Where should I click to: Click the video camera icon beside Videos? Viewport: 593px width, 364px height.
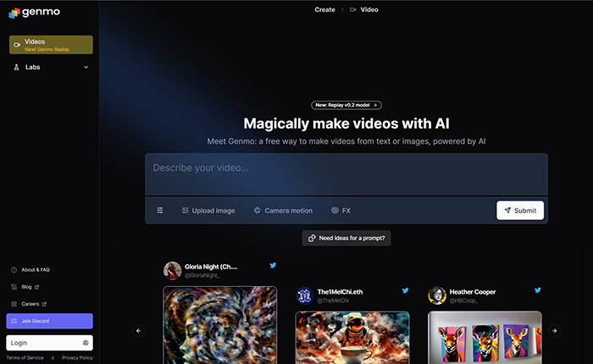[x=17, y=45]
